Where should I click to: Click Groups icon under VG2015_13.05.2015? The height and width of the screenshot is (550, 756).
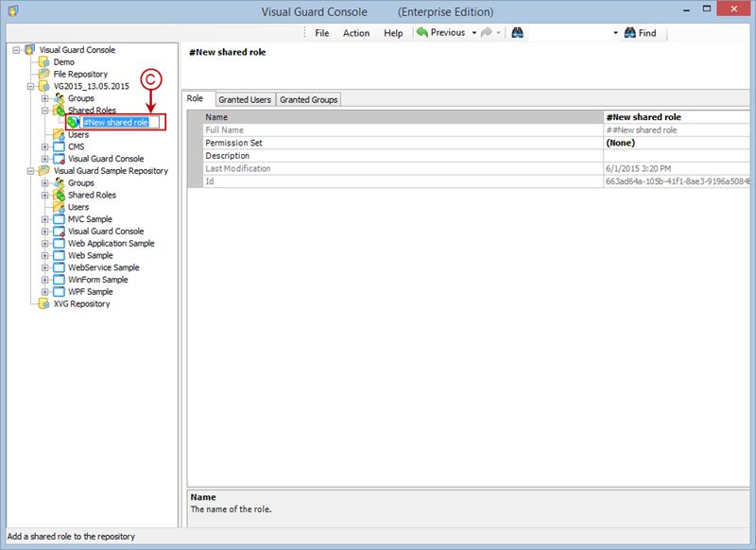pos(59,98)
